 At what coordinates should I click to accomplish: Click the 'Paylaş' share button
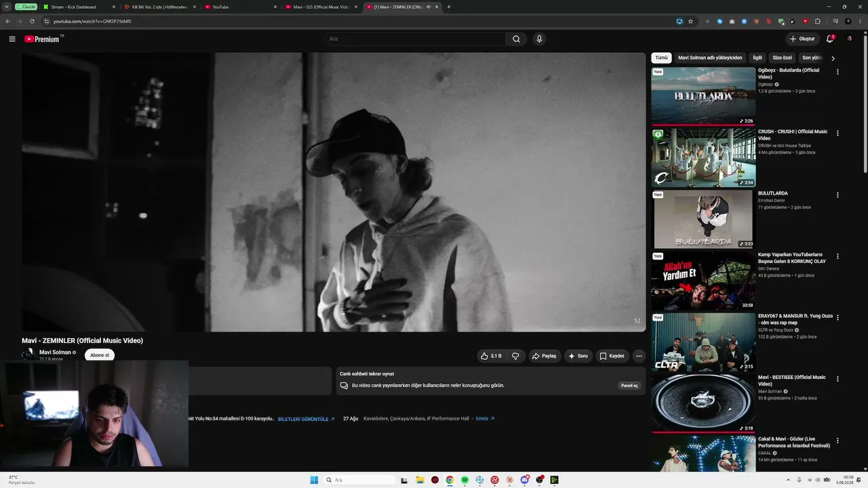tap(544, 356)
